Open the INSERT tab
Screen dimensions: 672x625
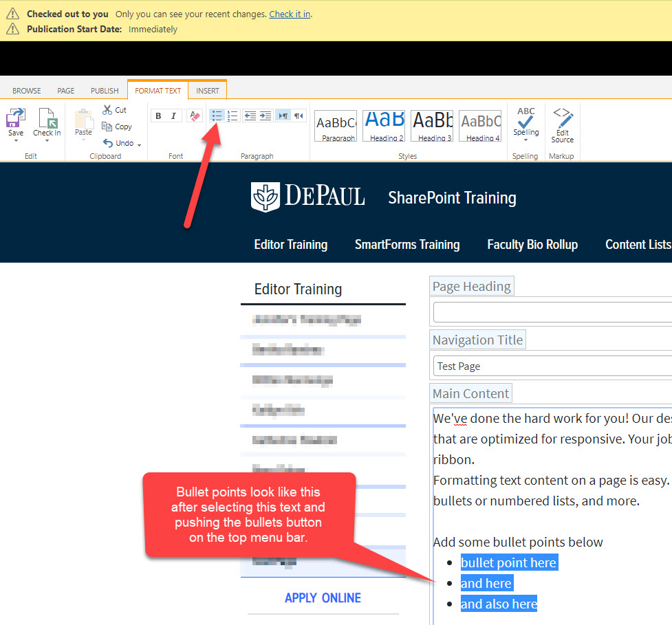[x=208, y=91]
